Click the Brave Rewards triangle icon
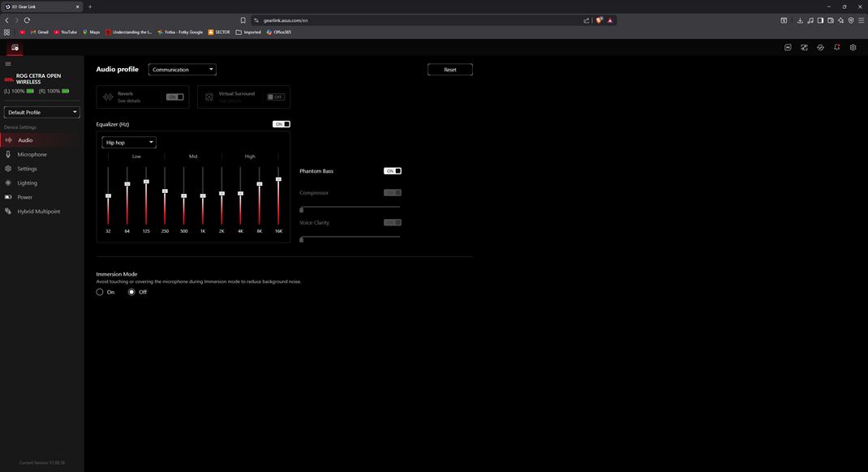The width and height of the screenshot is (868, 472). [610, 20]
